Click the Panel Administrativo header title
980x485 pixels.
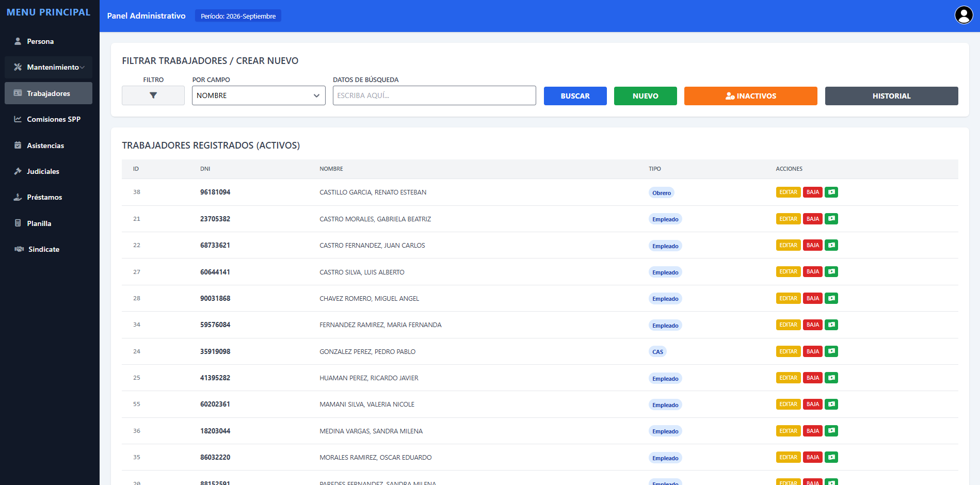coord(146,16)
